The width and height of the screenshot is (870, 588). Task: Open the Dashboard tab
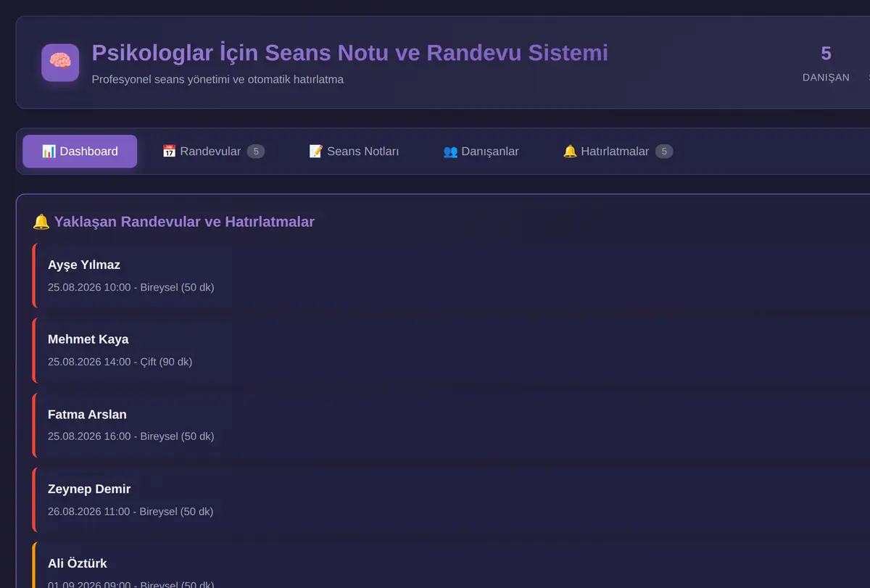pos(80,152)
